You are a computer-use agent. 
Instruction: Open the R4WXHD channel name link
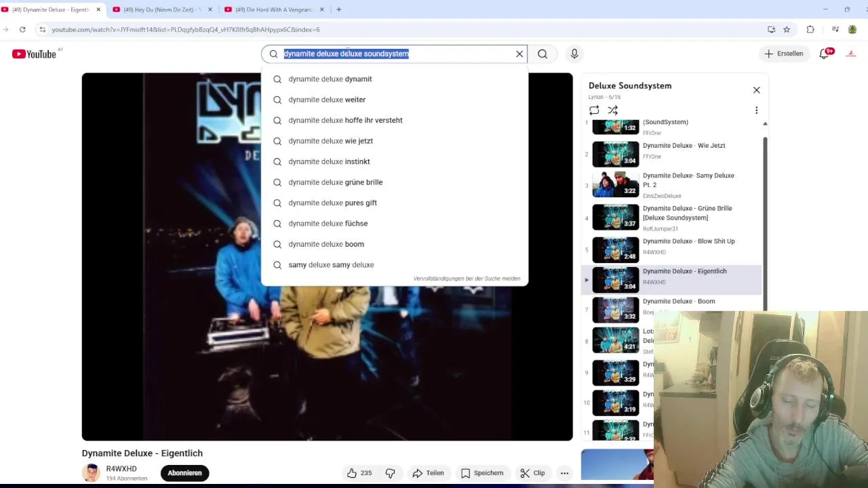121,469
